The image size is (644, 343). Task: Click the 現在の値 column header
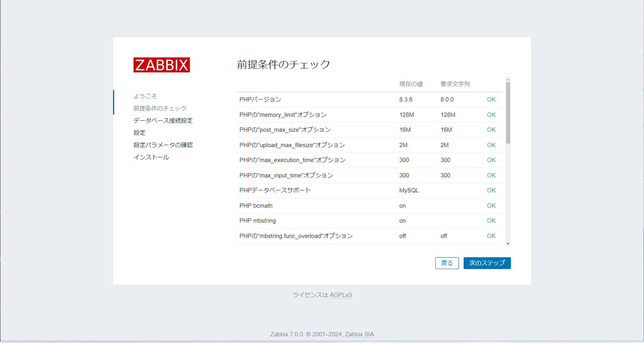411,84
